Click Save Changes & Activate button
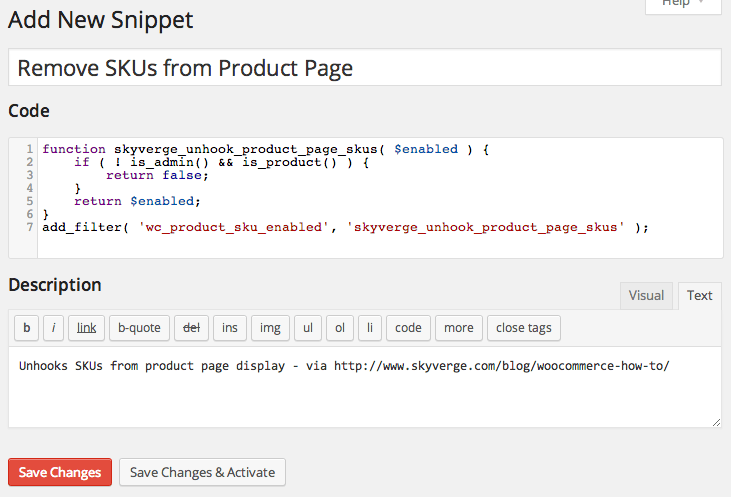The width and height of the screenshot is (731, 497). 203,472
